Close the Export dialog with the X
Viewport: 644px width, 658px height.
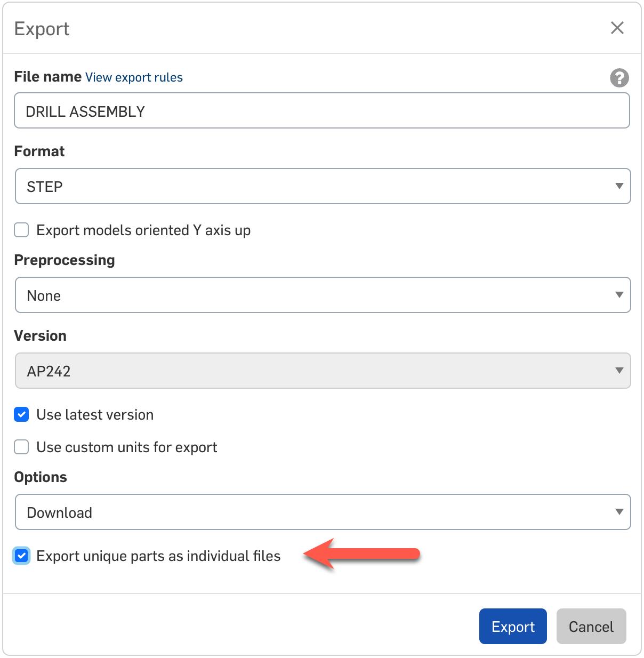coord(617,28)
